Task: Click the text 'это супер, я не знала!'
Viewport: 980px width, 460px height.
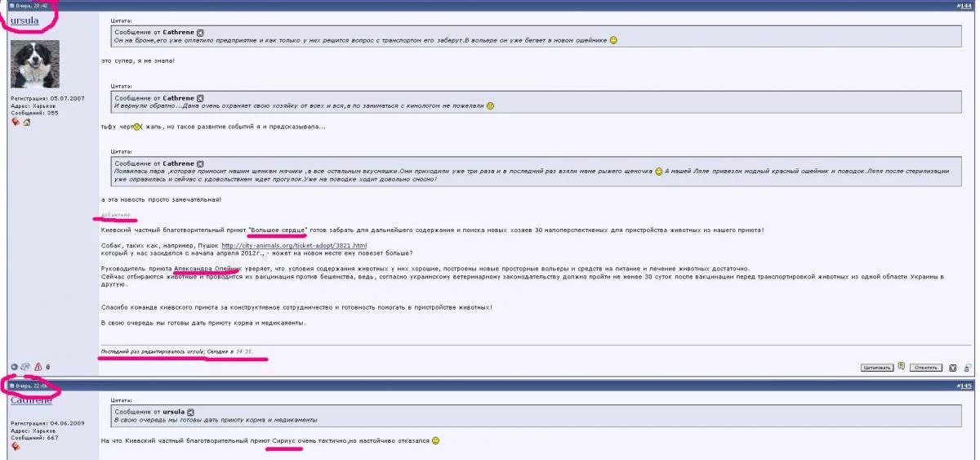Action: coord(137,60)
